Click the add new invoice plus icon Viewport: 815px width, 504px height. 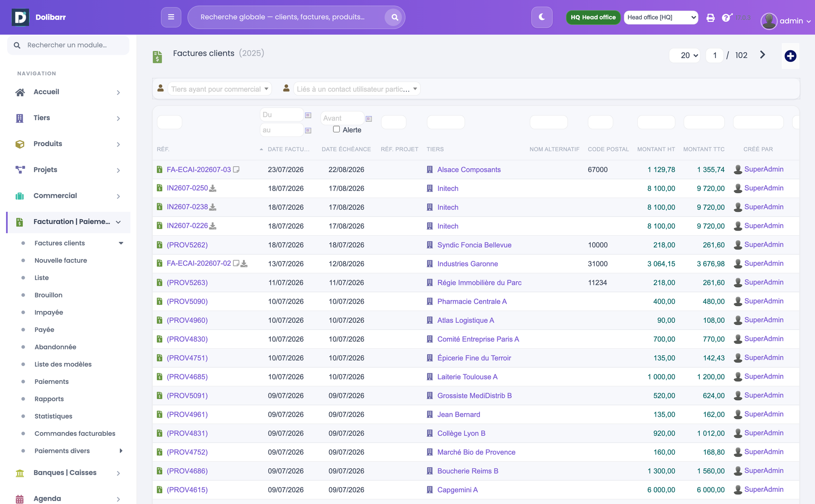790,56
